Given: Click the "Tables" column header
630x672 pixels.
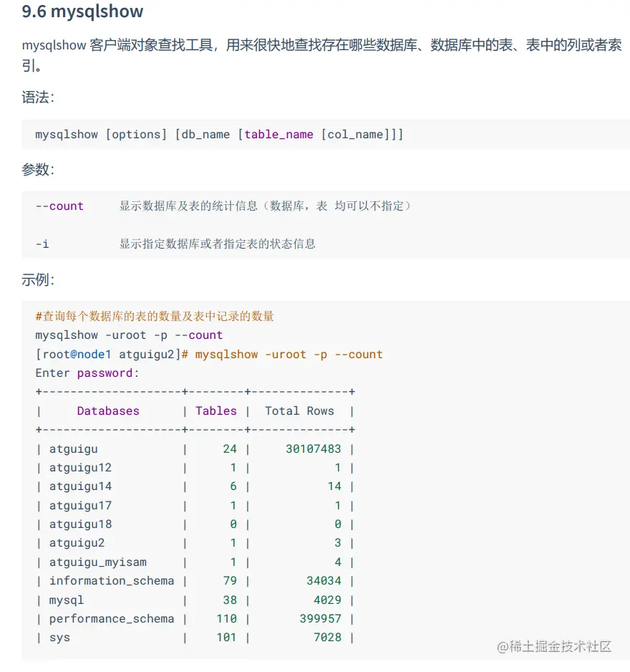Looking at the screenshot, I should pos(216,411).
